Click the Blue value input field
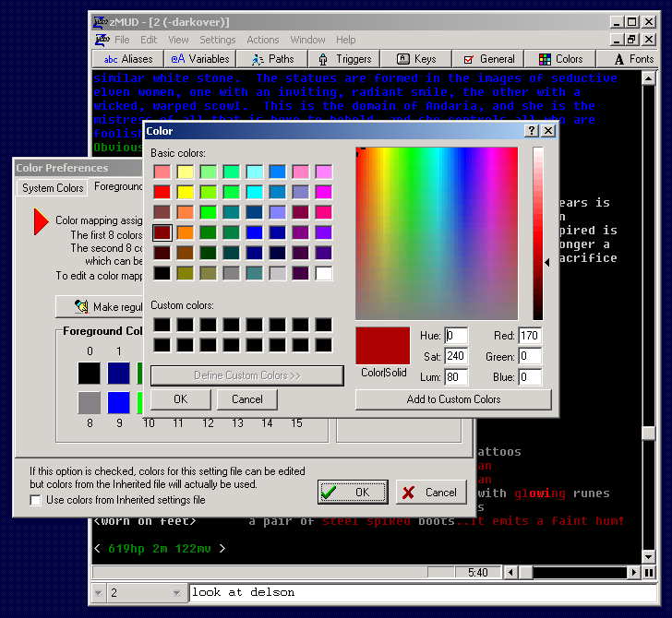672x618 pixels. [x=530, y=377]
